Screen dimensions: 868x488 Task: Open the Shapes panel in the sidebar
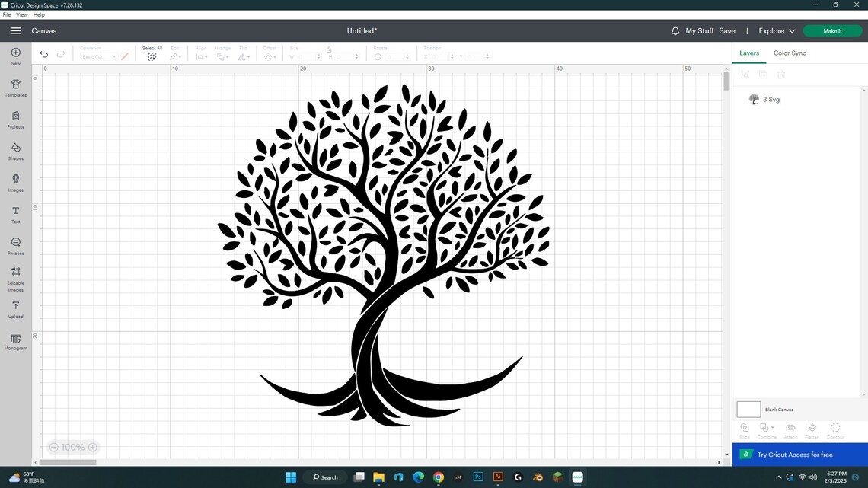click(15, 149)
